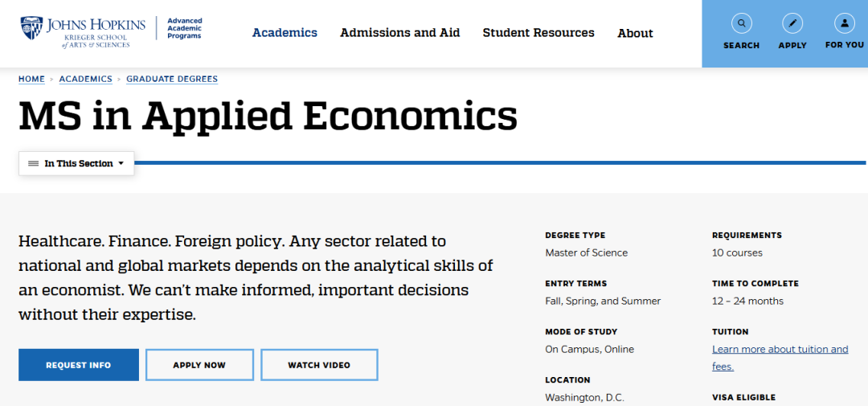Open the Graduate Degrees breadcrumb link
The image size is (868, 406).
point(172,80)
